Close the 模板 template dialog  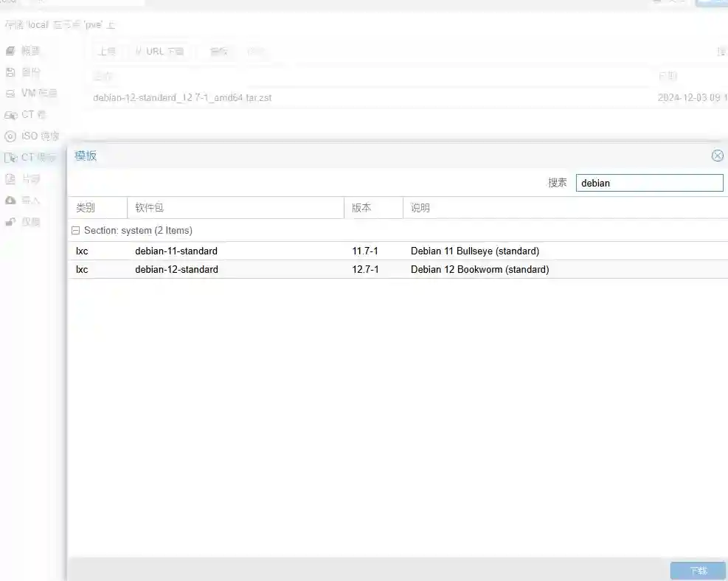point(718,156)
